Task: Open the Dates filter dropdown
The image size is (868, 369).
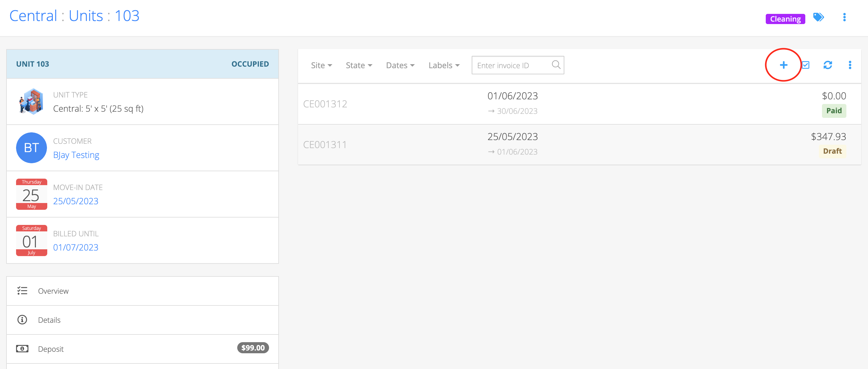Action: (400, 65)
